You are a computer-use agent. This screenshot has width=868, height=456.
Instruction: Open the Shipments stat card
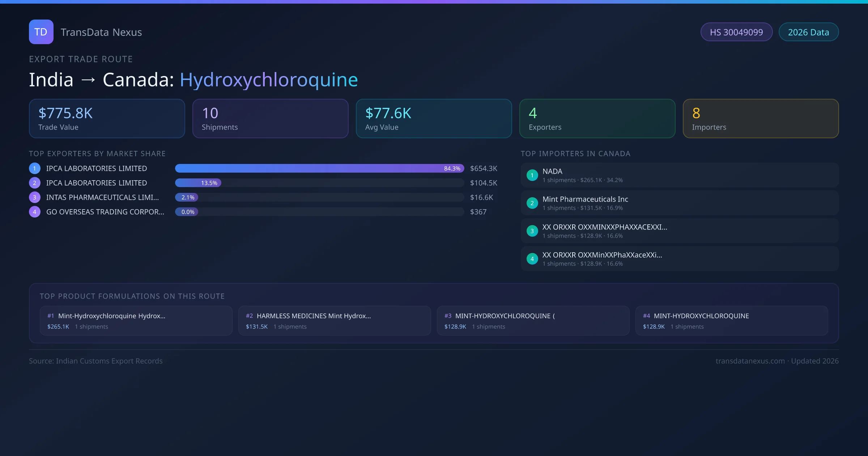(270, 118)
